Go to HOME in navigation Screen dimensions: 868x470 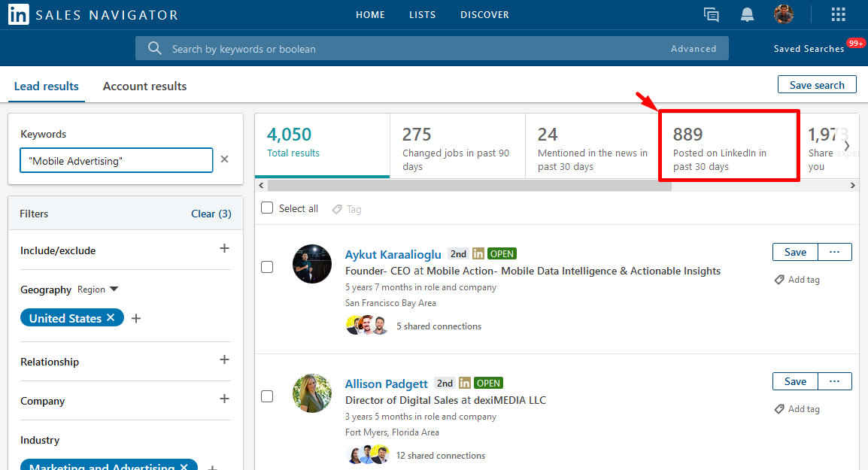(x=370, y=15)
